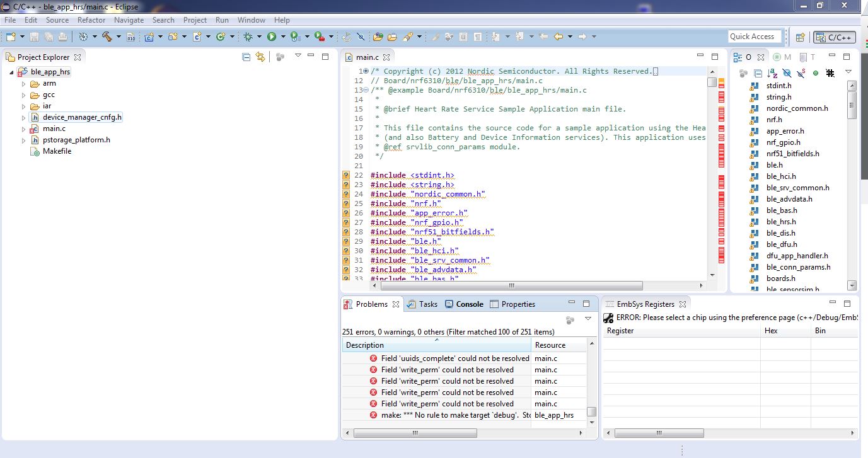Click the 010 binary toolbar icon
Image resolution: width=868 pixels, height=458 pixels.
coord(130,37)
